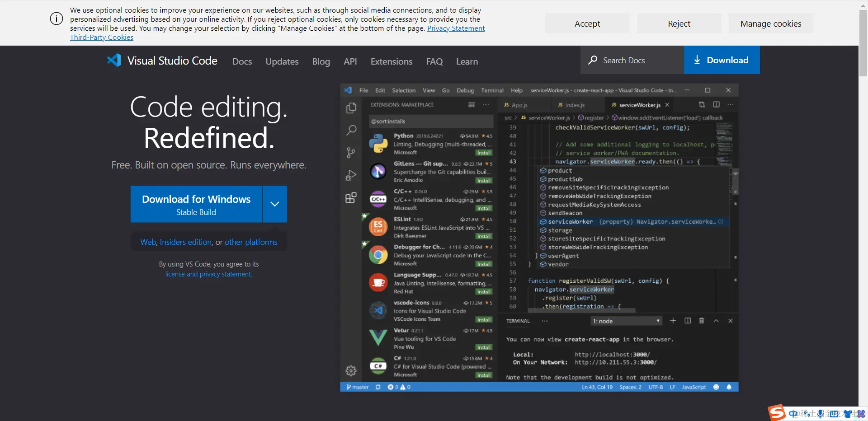Click the master branch in the status bar

click(358, 387)
